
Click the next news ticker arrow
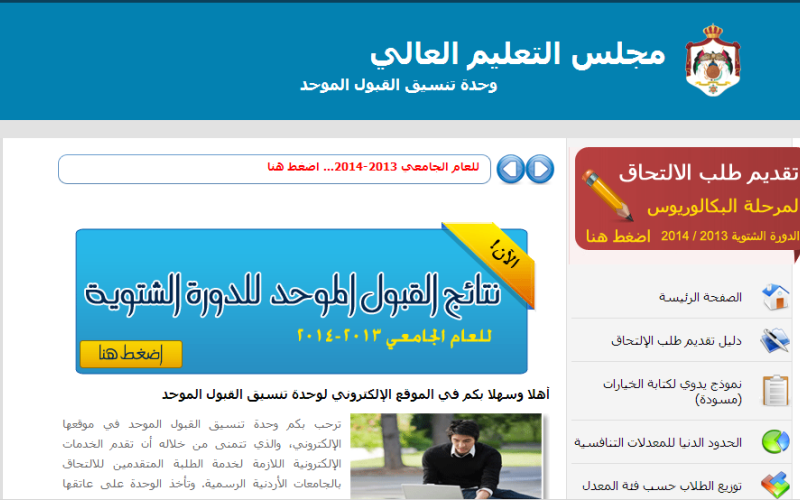[540, 169]
